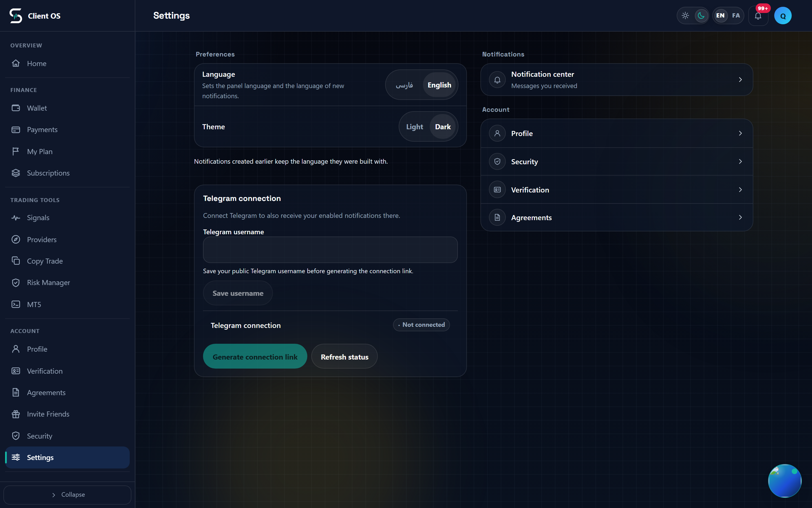Open the floating globe assistant bubble
The image size is (812, 508).
[785, 481]
